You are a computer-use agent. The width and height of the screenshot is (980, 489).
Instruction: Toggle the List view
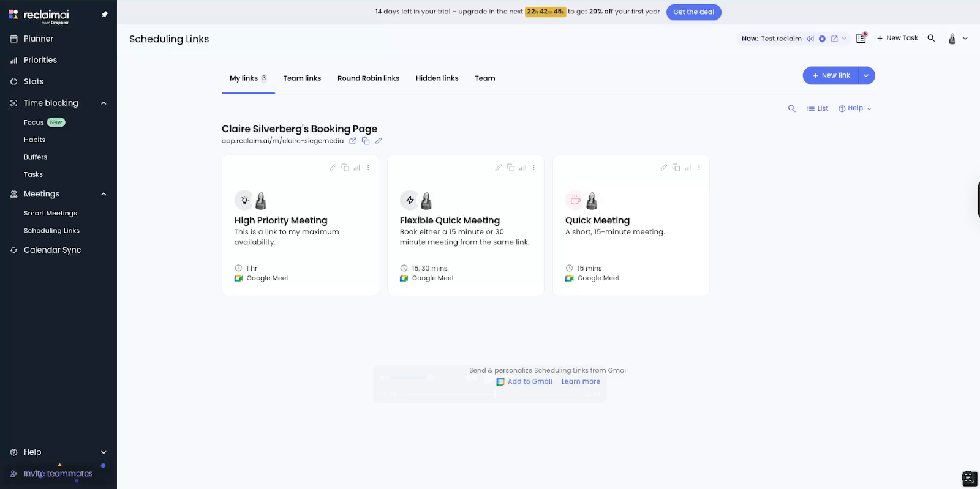pos(818,108)
